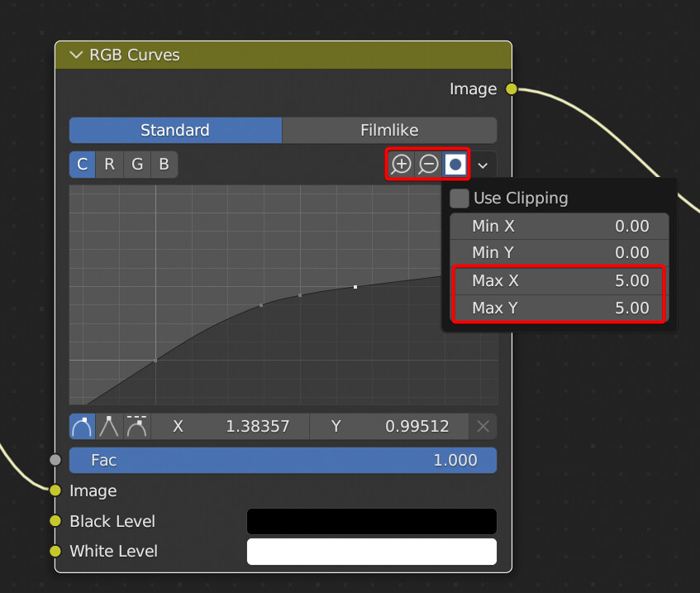Click the Max Y value field
700x593 pixels.
click(560, 308)
